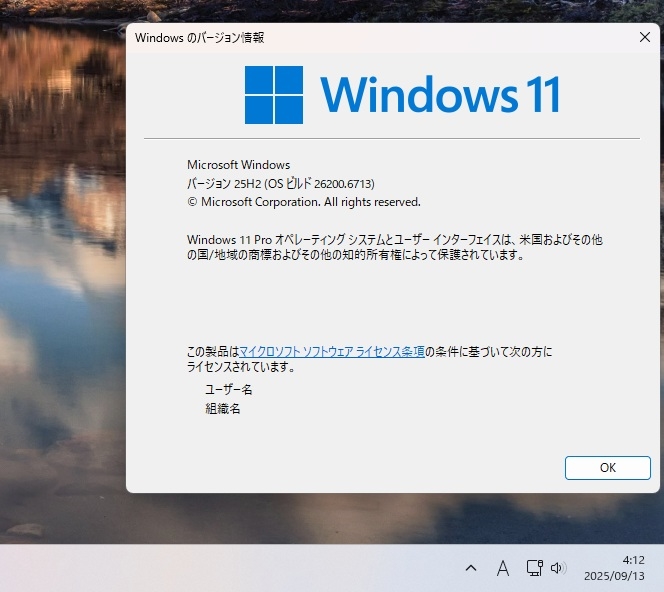Click OK to dismiss the version dialog
The image size is (664, 592).
click(x=608, y=468)
